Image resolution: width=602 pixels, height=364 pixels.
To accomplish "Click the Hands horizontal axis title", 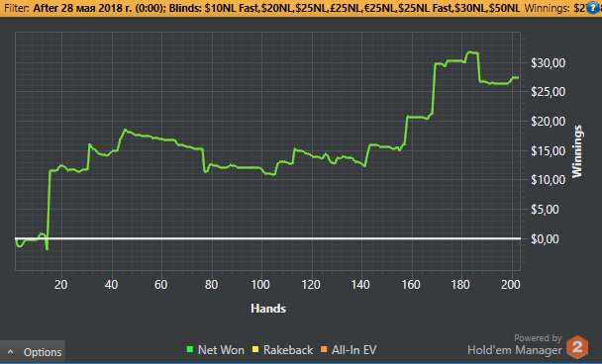I will (268, 309).
